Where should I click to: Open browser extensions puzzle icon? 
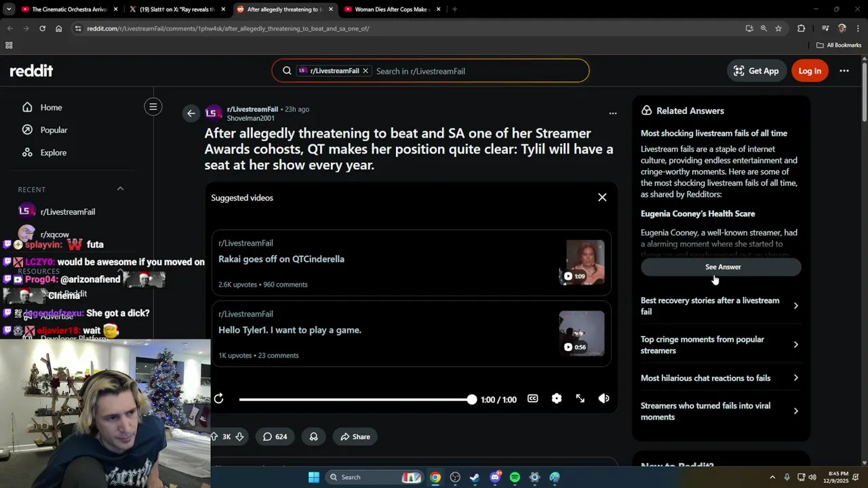click(801, 28)
